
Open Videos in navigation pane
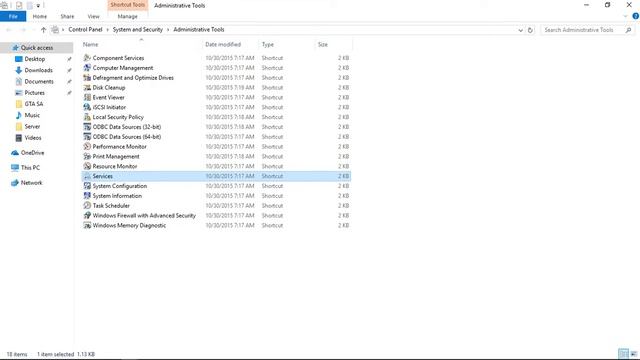click(33, 138)
